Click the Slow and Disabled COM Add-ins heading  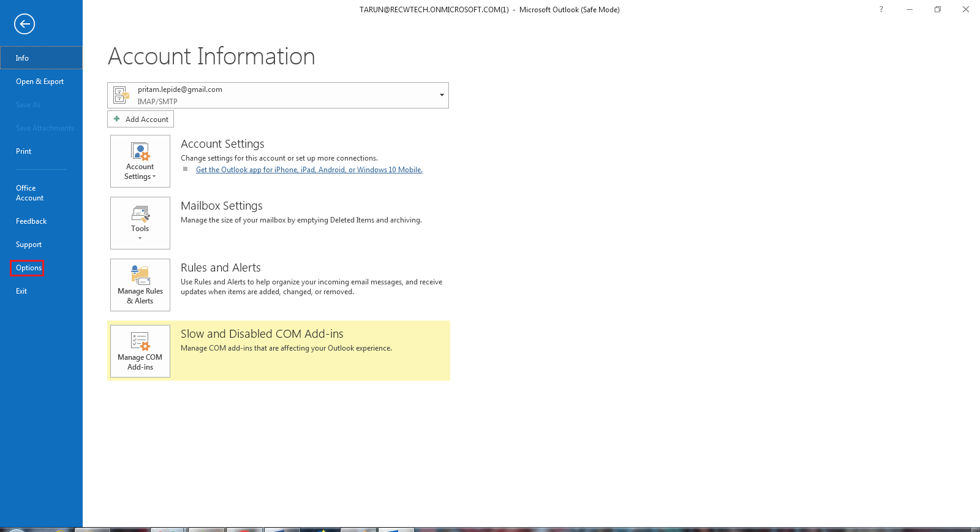(262, 334)
